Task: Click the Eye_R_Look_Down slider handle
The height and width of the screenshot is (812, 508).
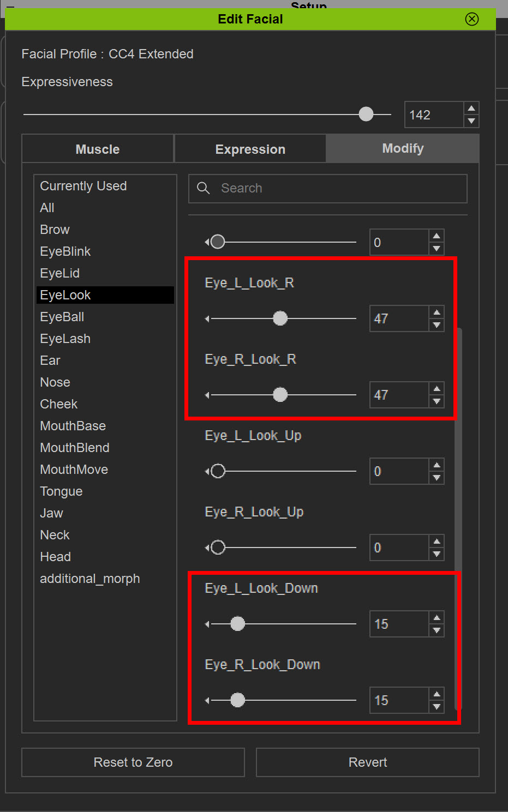Action: [237, 700]
